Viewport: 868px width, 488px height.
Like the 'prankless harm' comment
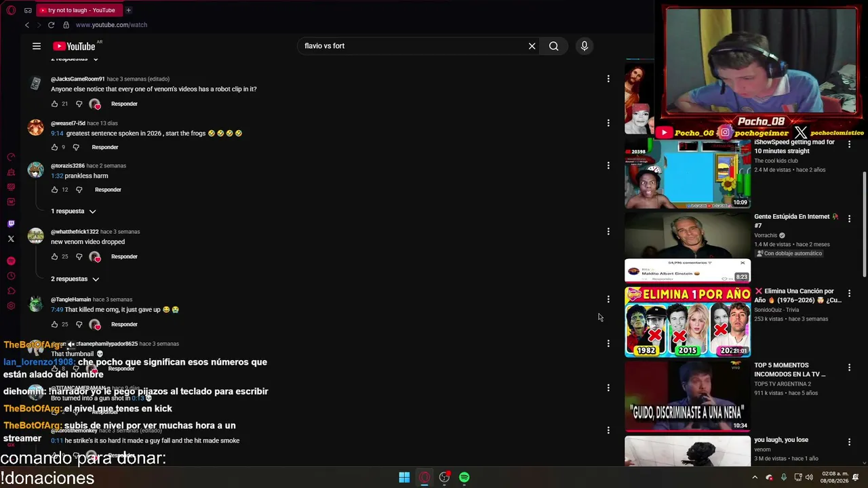pyautogui.click(x=55, y=190)
